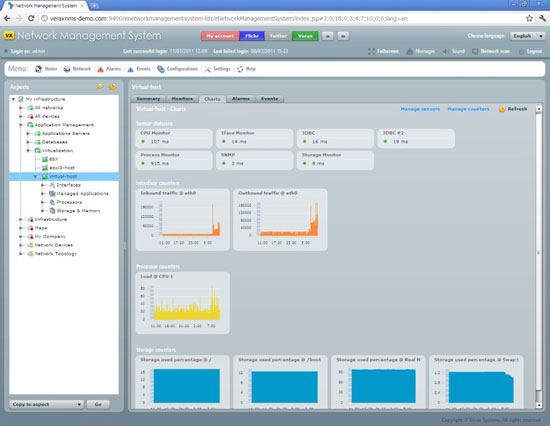Click the Manage sensors link
The image size is (550, 426).
(x=420, y=109)
